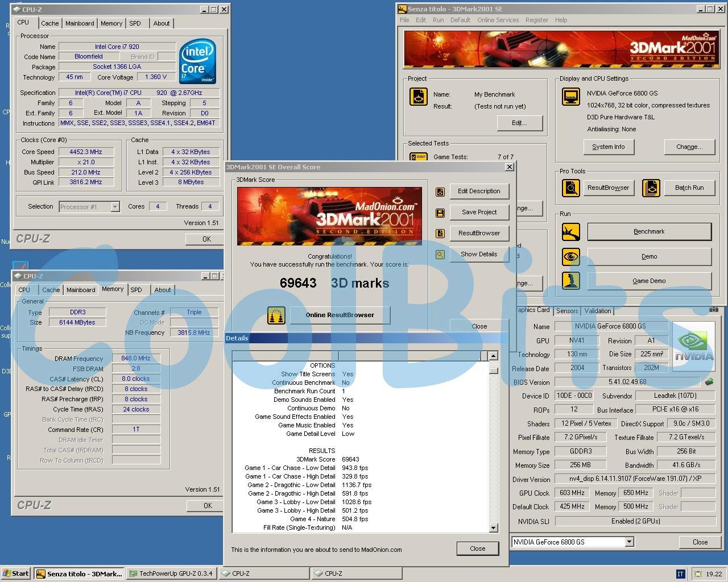Switch to Cache tab in upper CPU-Z window
The width and height of the screenshot is (728, 582).
49,23
